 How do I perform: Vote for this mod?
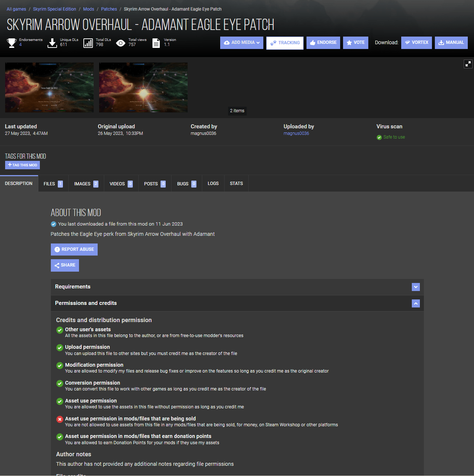(x=355, y=43)
